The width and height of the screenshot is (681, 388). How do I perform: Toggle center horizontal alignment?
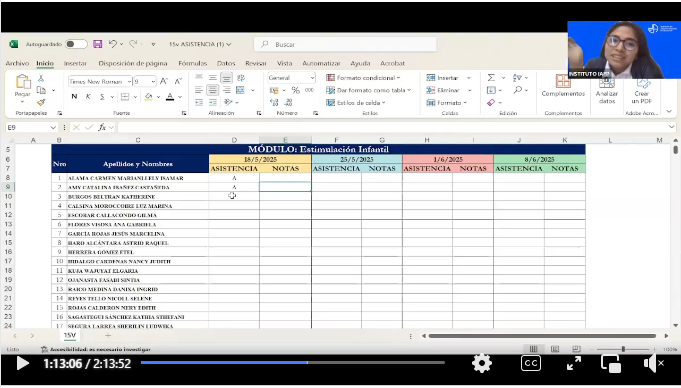click(212, 90)
